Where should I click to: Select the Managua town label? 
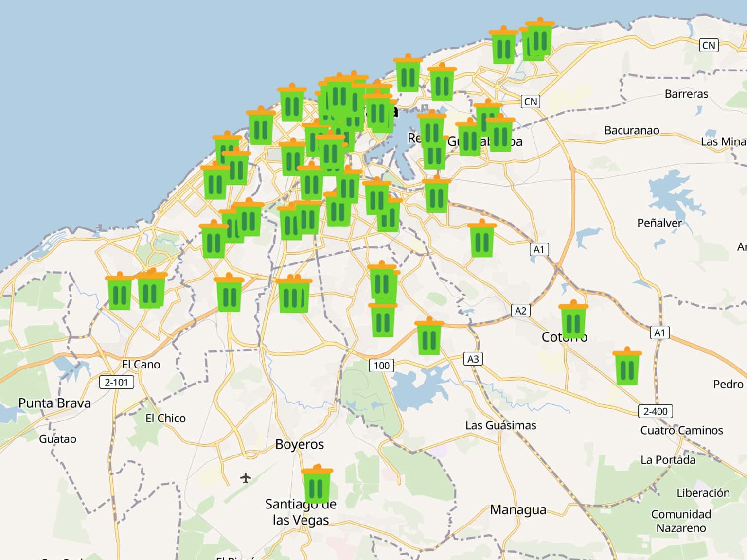pyautogui.click(x=518, y=510)
